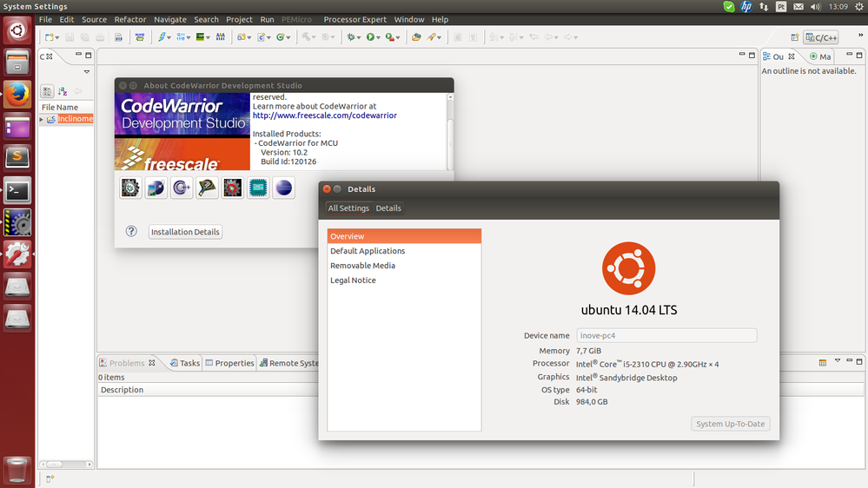Click the first gear plugin icon in About dialog
Image resolution: width=868 pixels, height=488 pixels.
click(x=130, y=188)
